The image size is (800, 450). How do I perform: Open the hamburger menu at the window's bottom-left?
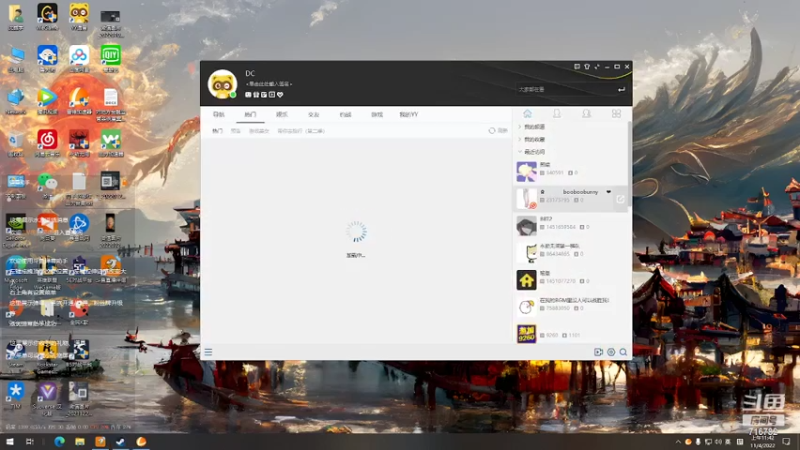point(208,352)
